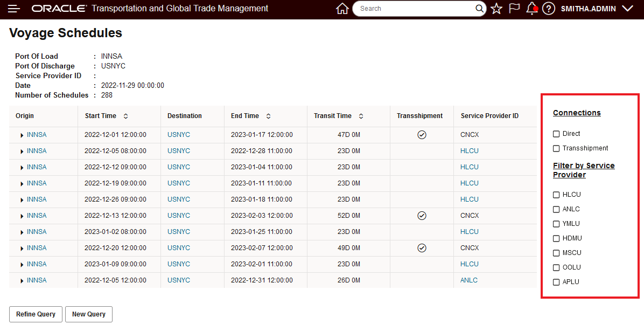Image resolution: width=644 pixels, height=324 pixels.
Task: Check the HLCU service provider filter
Action: pos(556,195)
